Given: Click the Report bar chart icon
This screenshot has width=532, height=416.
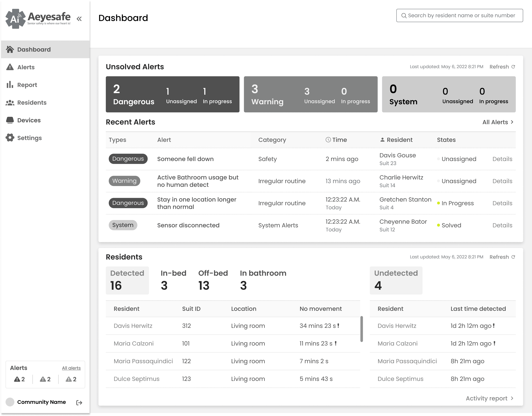Looking at the screenshot, I should [x=10, y=85].
